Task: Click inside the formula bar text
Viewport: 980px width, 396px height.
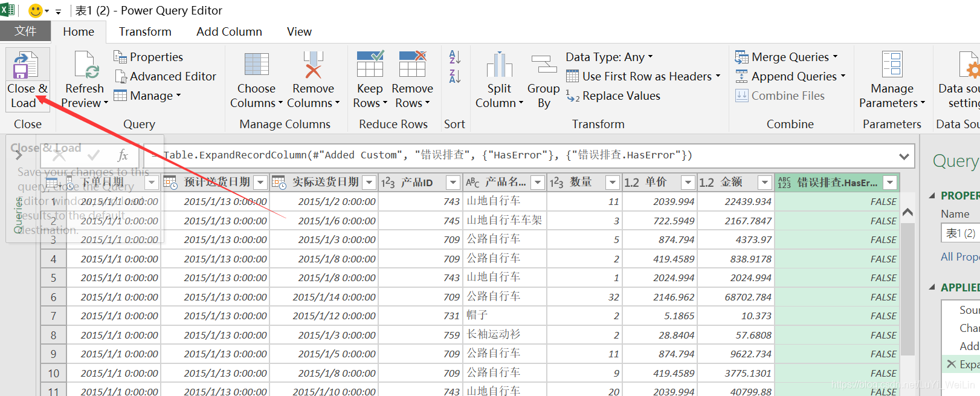Action: pos(427,155)
